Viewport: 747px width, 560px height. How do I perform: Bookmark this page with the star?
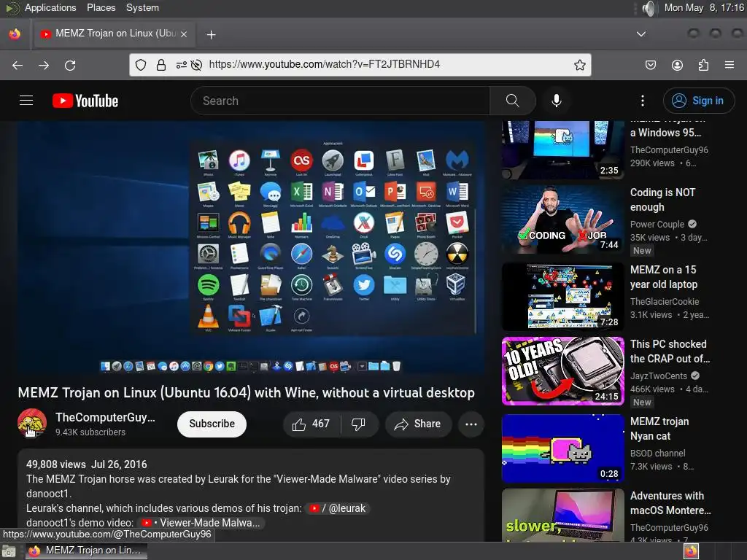pyautogui.click(x=579, y=65)
